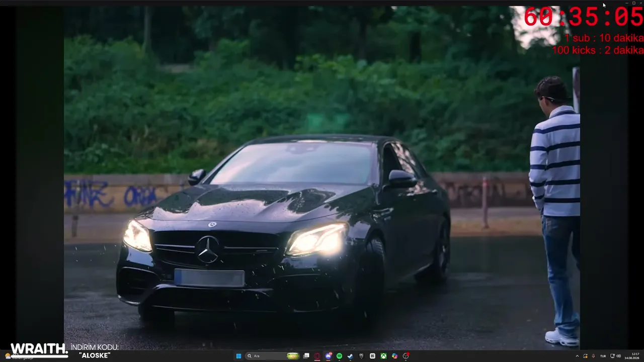Click the microphone tray icon
Image resolution: width=644 pixels, height=362 pixels.
click(593, 356)
